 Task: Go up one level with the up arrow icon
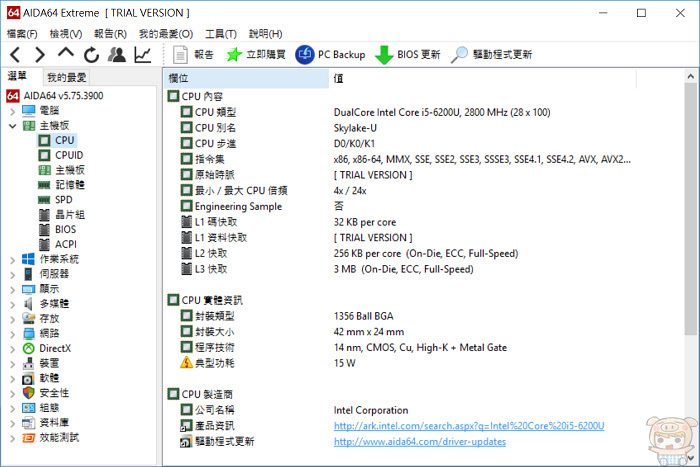click(66, 54)
